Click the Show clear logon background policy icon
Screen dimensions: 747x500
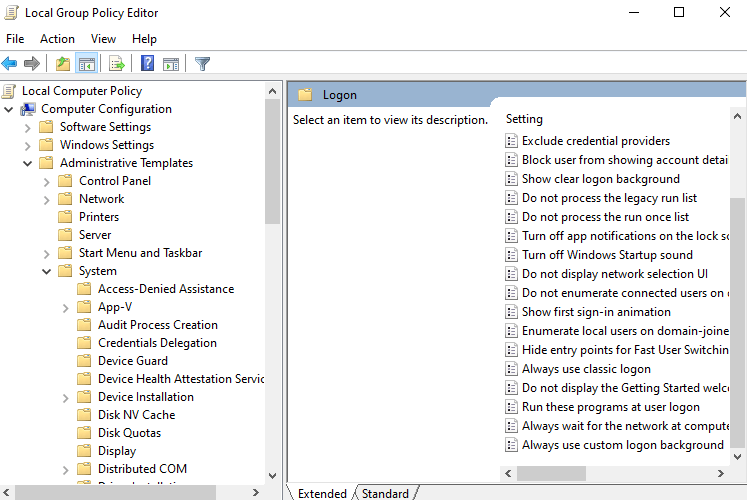coord(511,179)
